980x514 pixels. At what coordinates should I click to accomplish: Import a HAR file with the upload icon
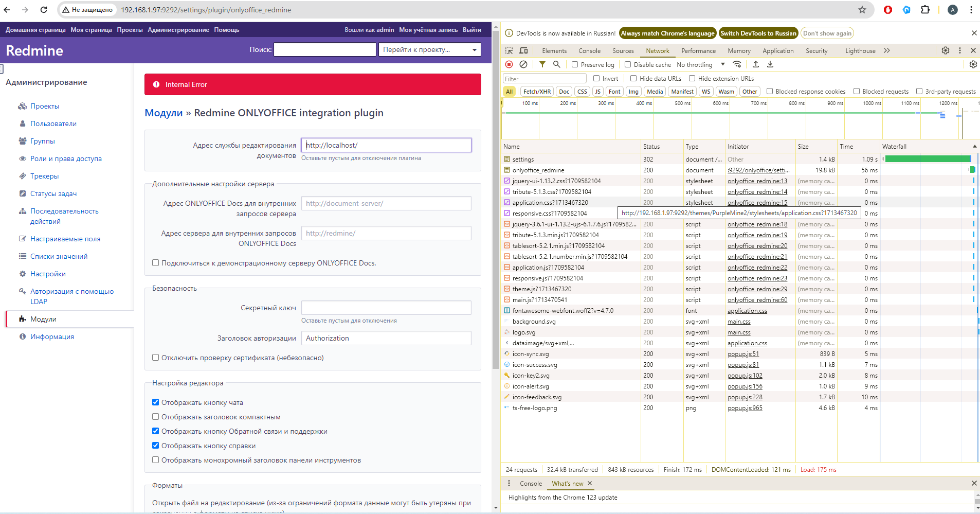(x=756, y=64)
